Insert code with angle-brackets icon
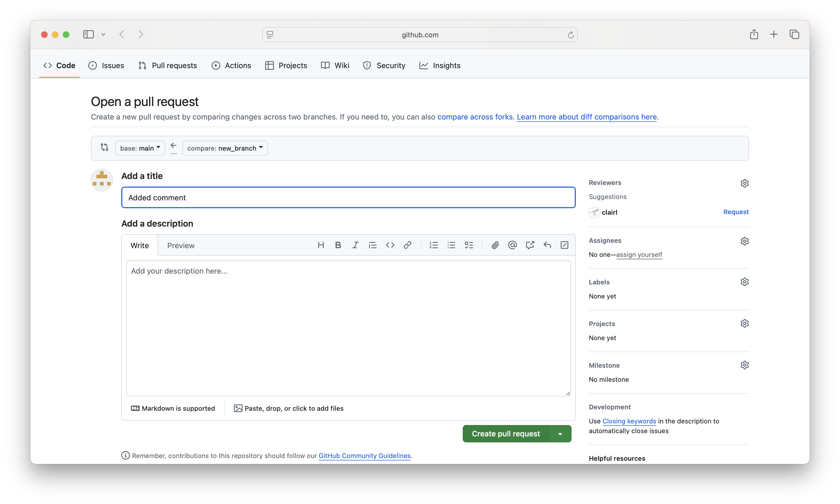This screenshot has height=504, width=840. coord(390,245)
